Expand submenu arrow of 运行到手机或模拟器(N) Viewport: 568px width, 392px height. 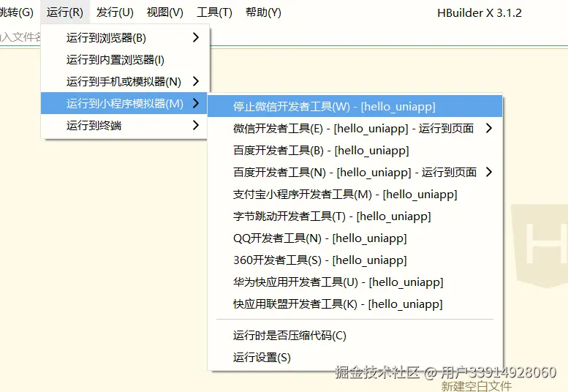pyautogui.click(x=196, y=81)
